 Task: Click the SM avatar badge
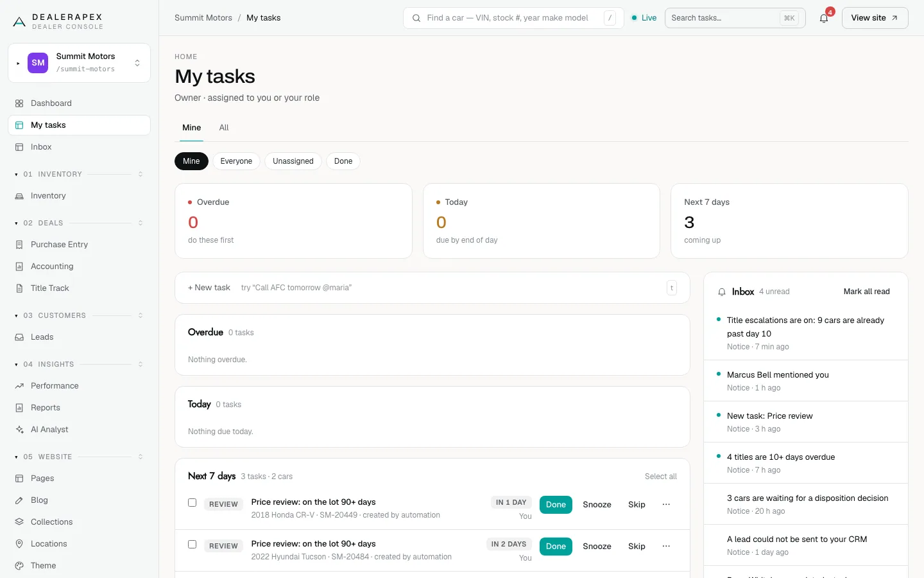pos(38,63)
